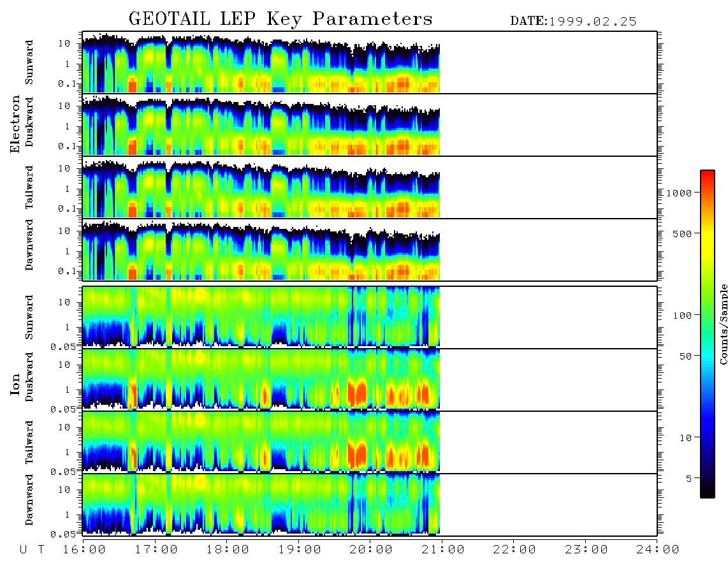Select "0.1" tick on Electron Dawnward axis
Screen dimensions: 728x561
67,271
